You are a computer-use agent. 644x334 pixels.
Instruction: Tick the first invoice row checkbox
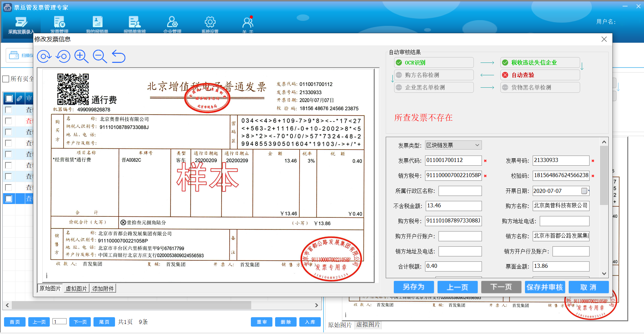pyautogui.click(x=9, y=110)
